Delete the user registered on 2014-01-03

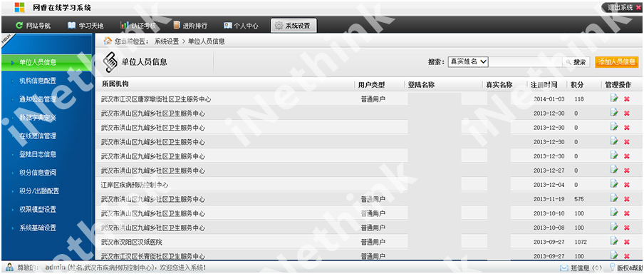point(627,99)
